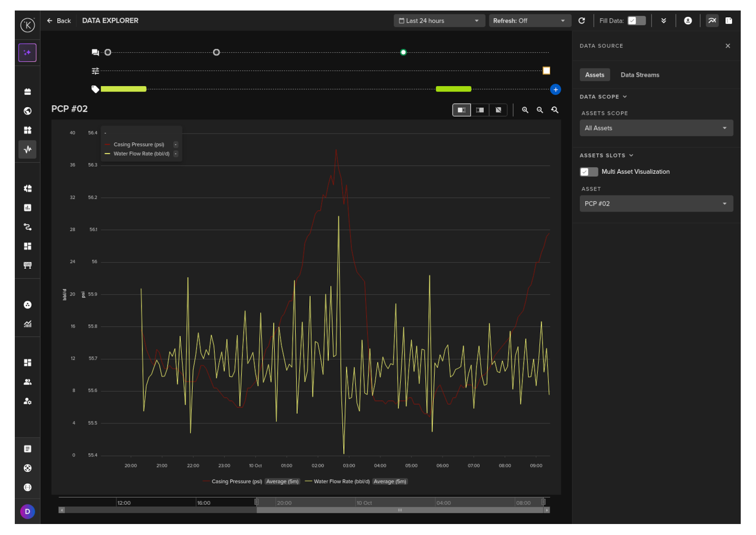Click the double chevron collapse icon
756x535 pixels.
point(663,21)
